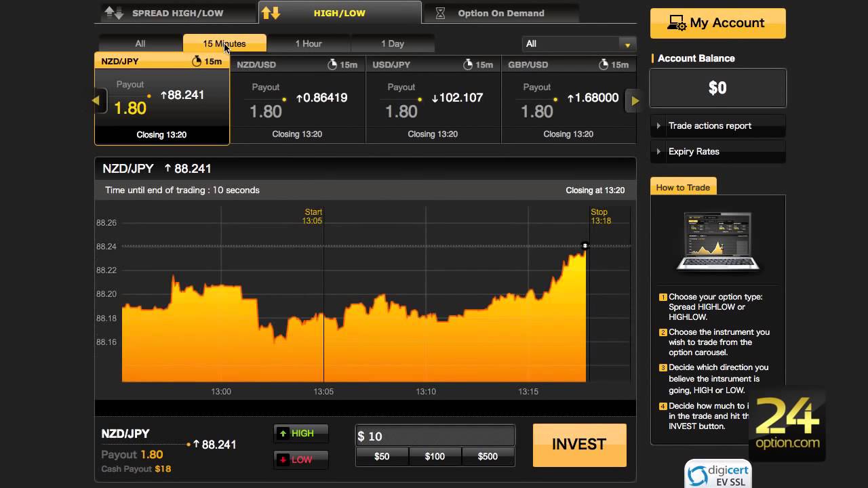
Task: Click the Closing at 13:20 label
Action: tap(595, 190)
